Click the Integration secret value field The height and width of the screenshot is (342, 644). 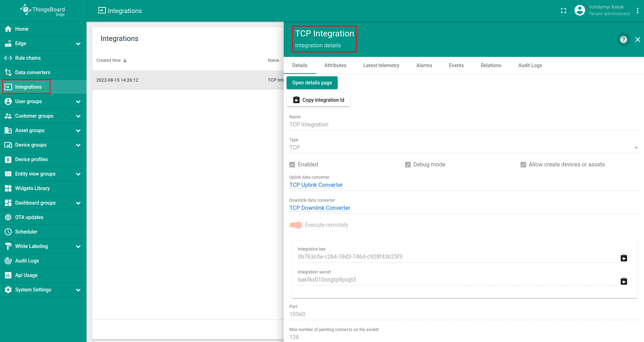click(x=457, y=280)
